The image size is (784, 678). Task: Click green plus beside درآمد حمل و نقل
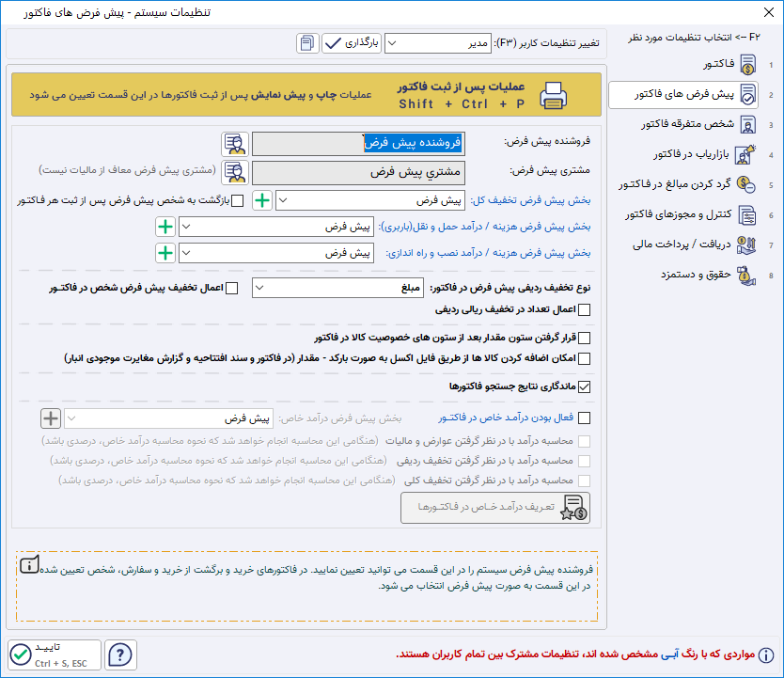[165, 227]
